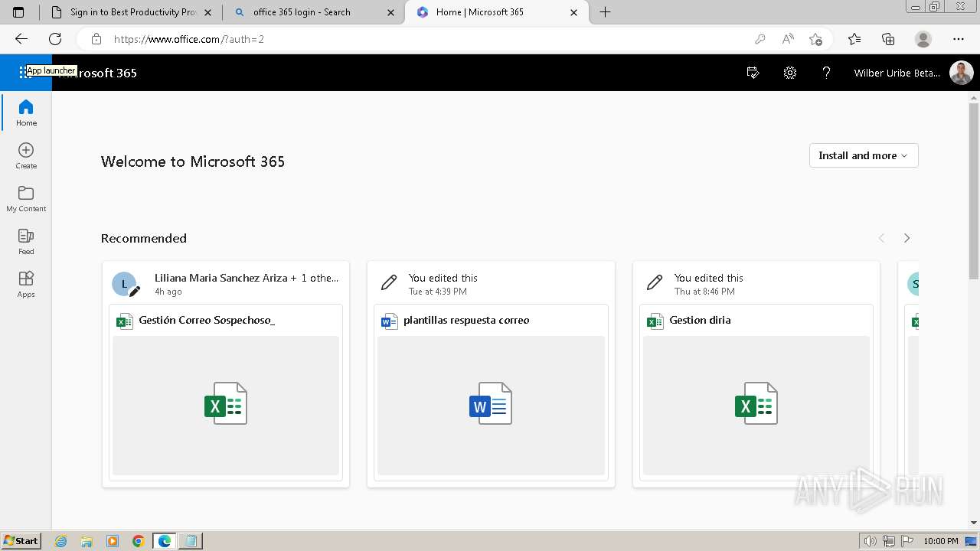View site information lock icon
Screen dimensions: 980x551
(x=96, y=39)
